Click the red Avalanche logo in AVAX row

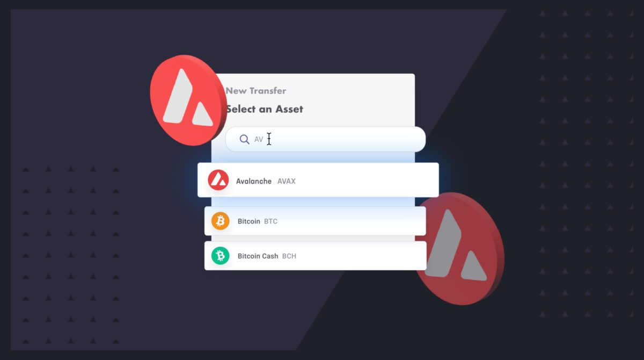(218, 180)
